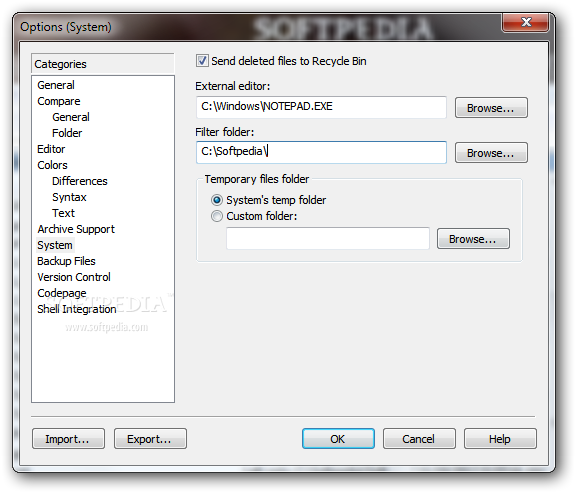Close the Options (System) dialog
The image size is (576, 493).
525,22
